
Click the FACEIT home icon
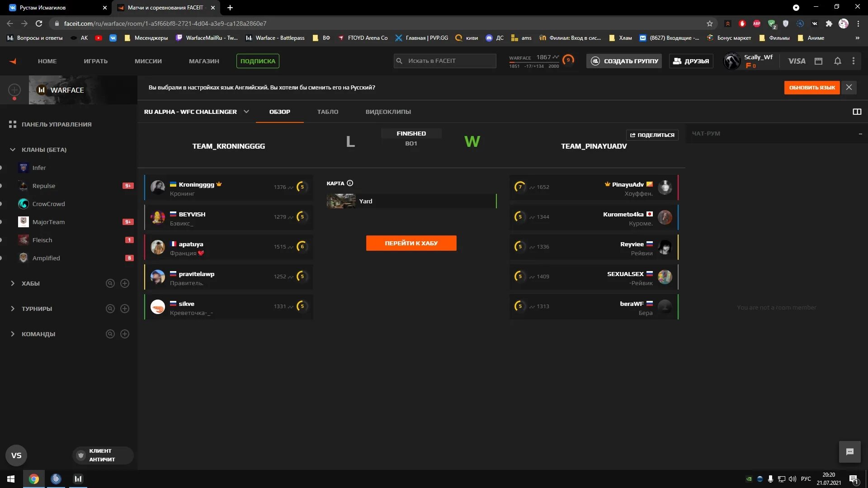click(13, 60)
